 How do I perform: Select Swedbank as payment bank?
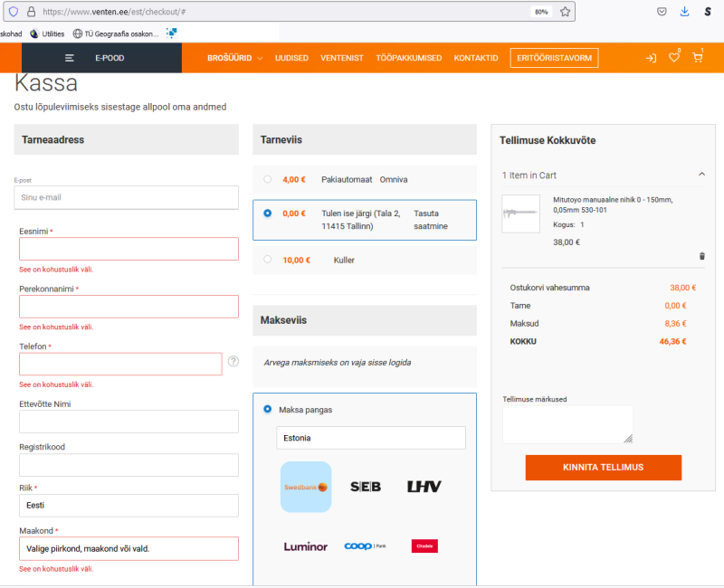pyautogui.click(x=306, y=486)
